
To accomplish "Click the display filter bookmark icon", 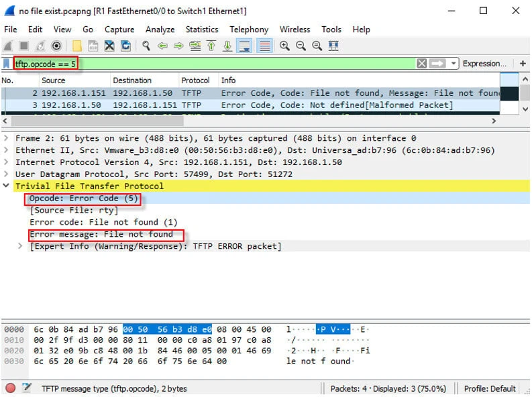I will click(7, 64).
